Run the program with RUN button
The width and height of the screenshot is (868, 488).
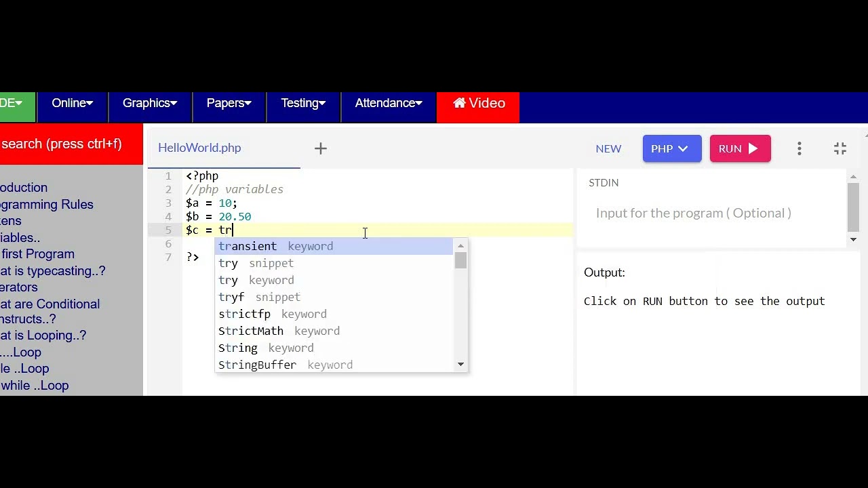740,148
